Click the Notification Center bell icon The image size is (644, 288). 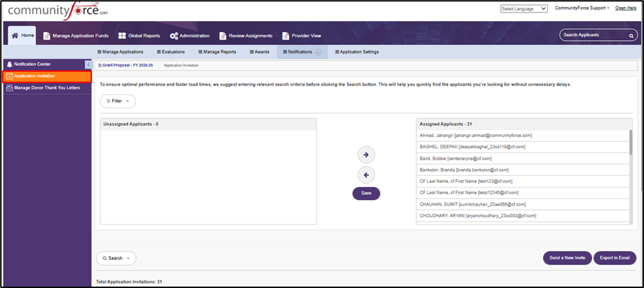click(x=10, y=64)
